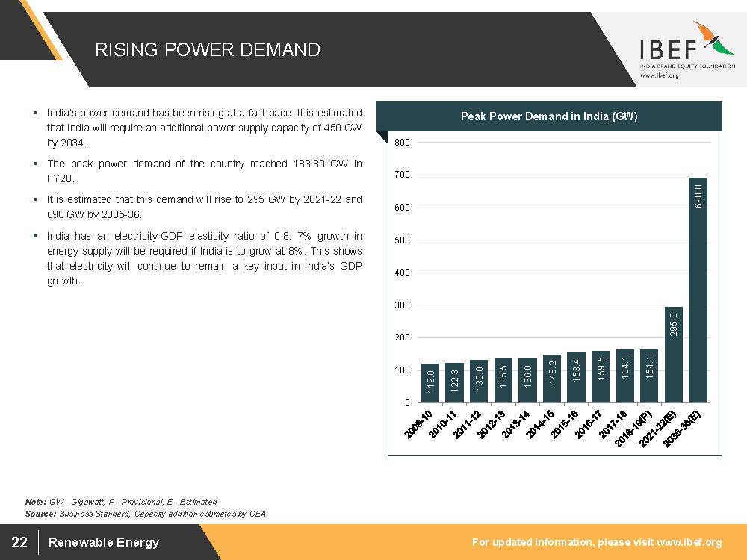The width and height of the screenshot is (747, 560).
Task: Click the page number 22 in the footer
Action: pos(19,542)
